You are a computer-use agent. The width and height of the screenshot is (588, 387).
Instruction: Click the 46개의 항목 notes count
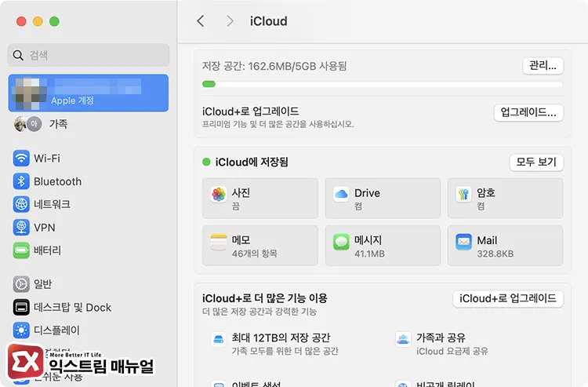click(254, 254)
